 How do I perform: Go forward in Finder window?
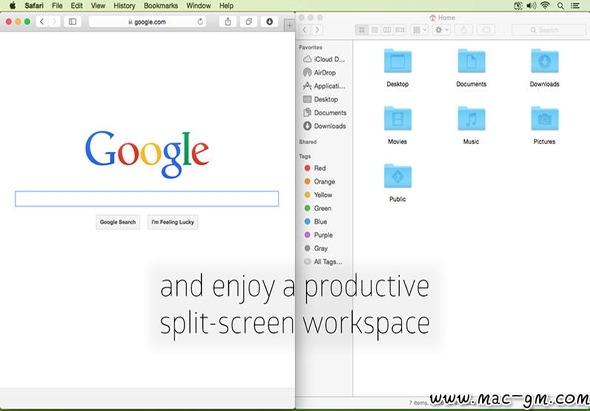tap(317, 30)
